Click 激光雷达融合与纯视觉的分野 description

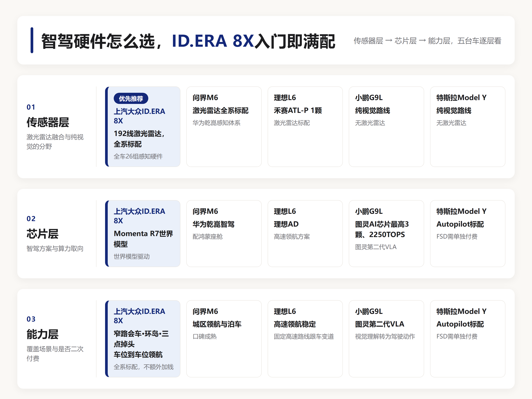point(55,142)
